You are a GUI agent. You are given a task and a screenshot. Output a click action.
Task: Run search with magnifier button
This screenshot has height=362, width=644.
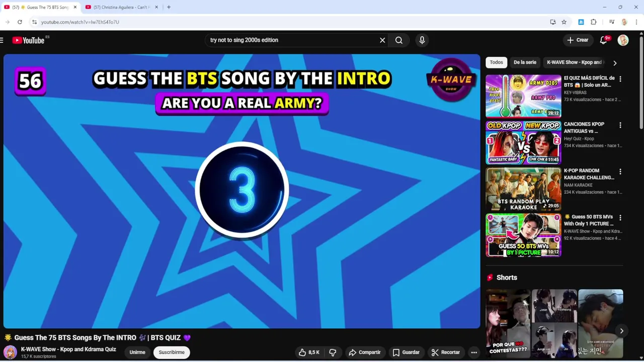point(399,40)
